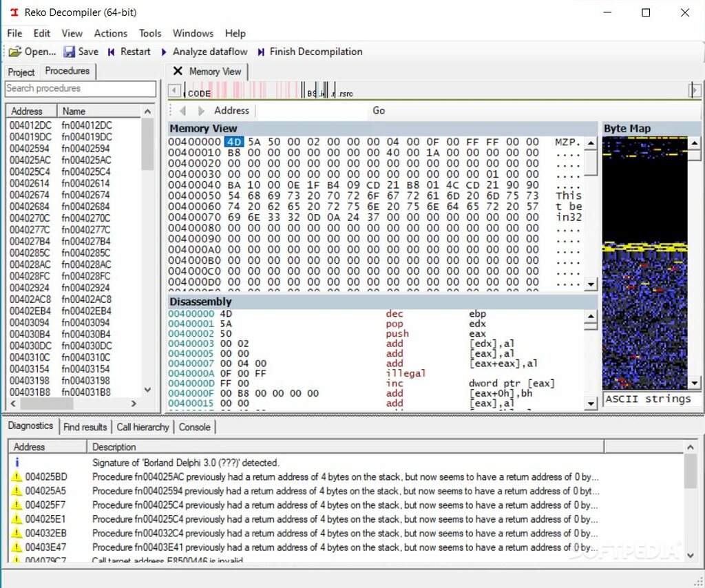Image resolution: width=705 pixels, height=588 pixels.
Task: Open the Windows menu
Action: click(193, 33)
